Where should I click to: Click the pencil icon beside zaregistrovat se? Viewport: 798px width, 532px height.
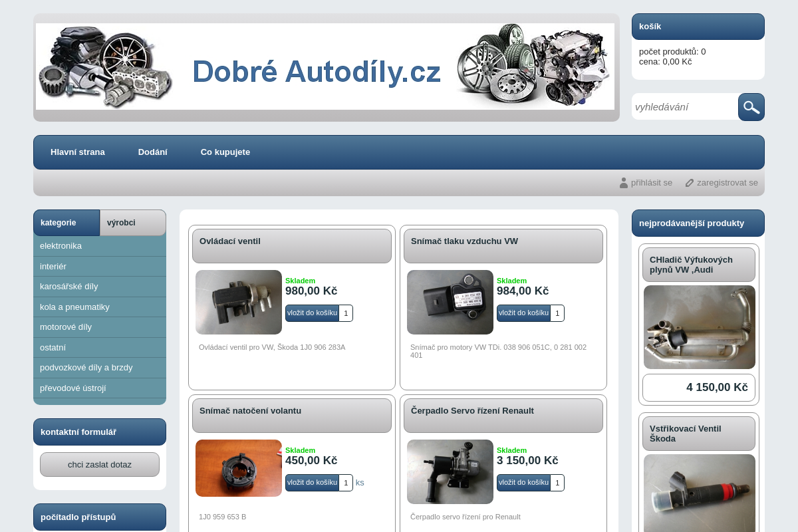(x=690, y=183)
